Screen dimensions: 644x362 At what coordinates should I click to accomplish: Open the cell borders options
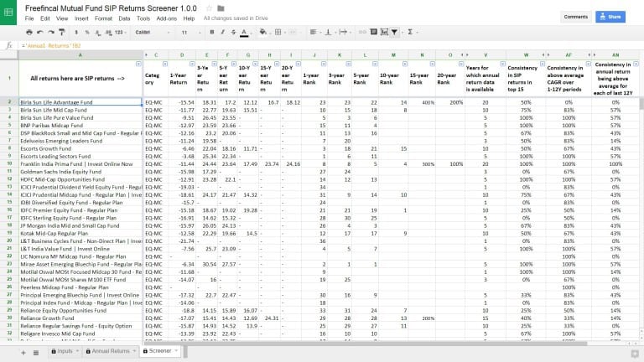(x=278, y=32)
